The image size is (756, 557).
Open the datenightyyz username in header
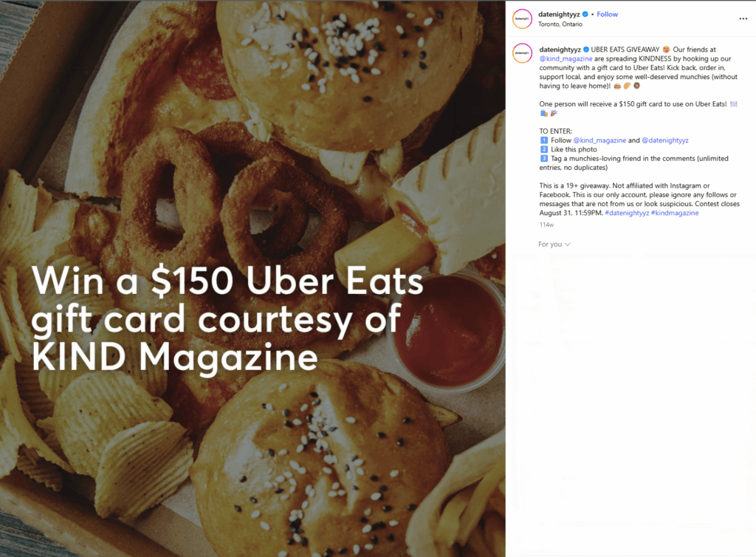click(560, 15)
